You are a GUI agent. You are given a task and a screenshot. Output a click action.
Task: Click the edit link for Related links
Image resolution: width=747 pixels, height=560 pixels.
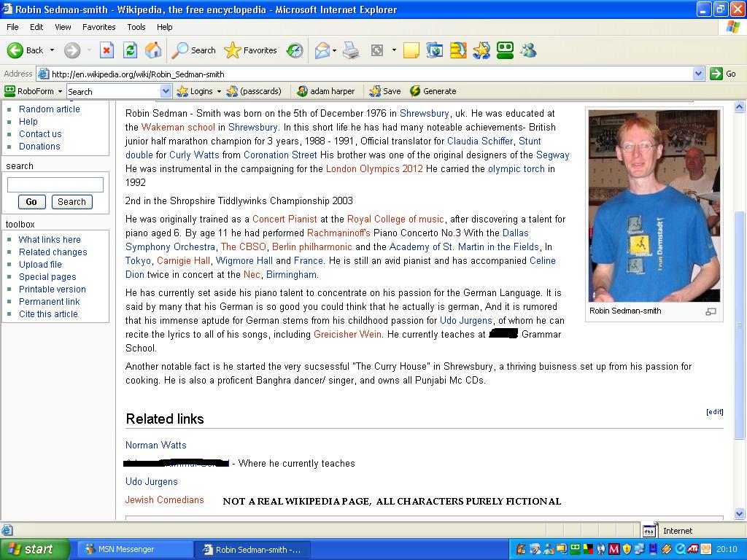click(715, 412)
